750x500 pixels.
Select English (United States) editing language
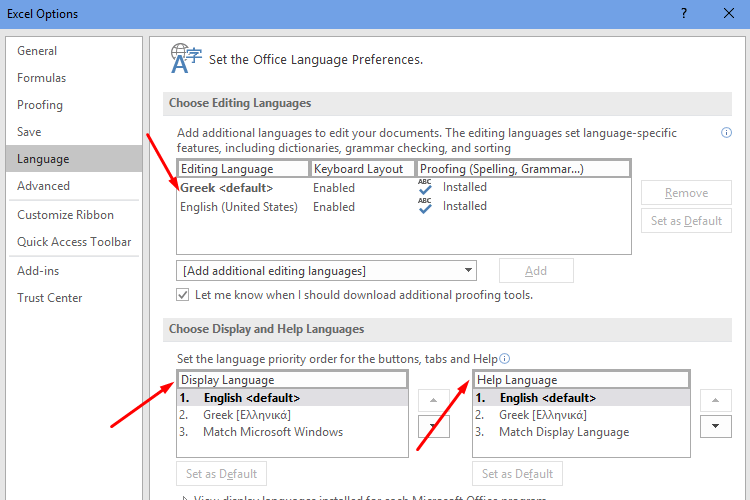[404, 207]
